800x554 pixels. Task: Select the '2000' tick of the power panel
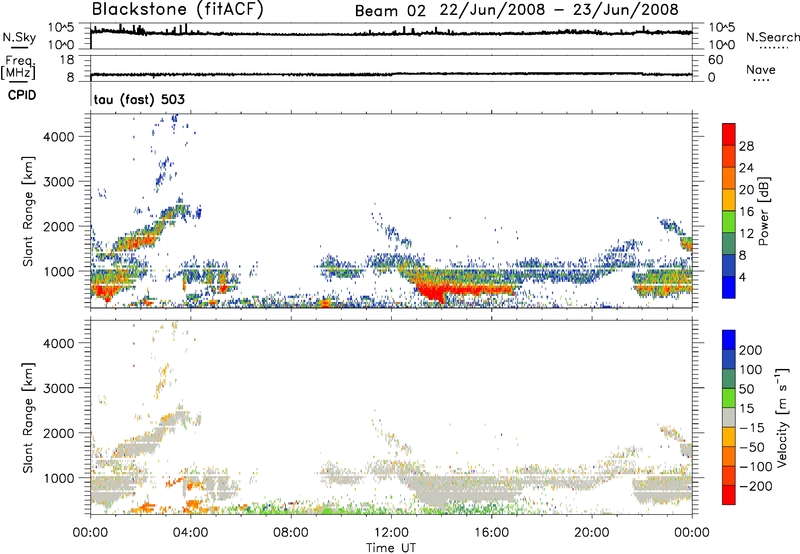coord(59,226)
